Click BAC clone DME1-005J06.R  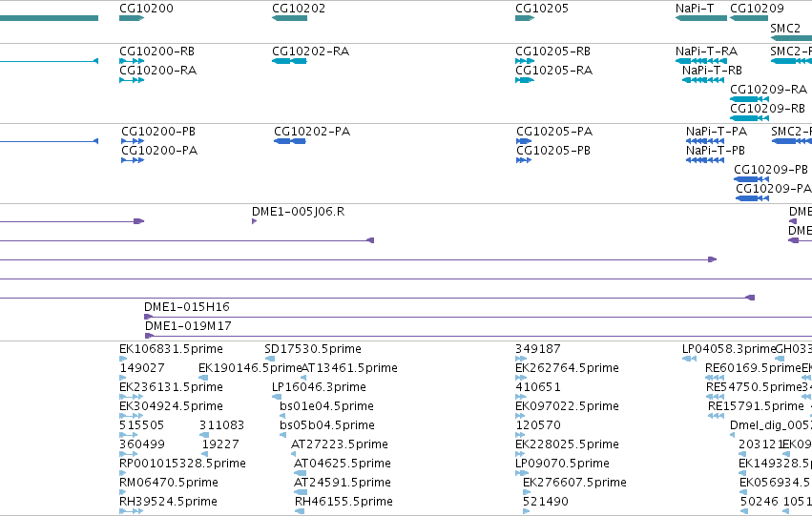(299, 212)
